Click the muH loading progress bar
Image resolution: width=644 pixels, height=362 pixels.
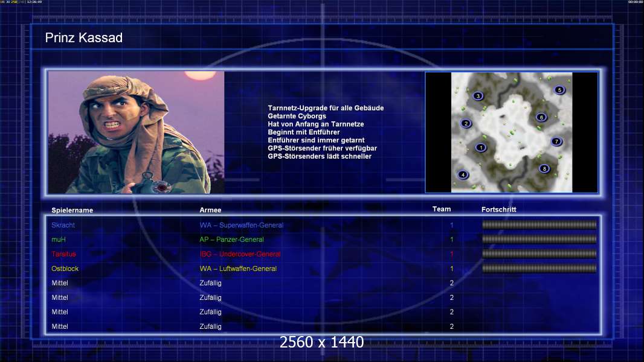(539, 239)
